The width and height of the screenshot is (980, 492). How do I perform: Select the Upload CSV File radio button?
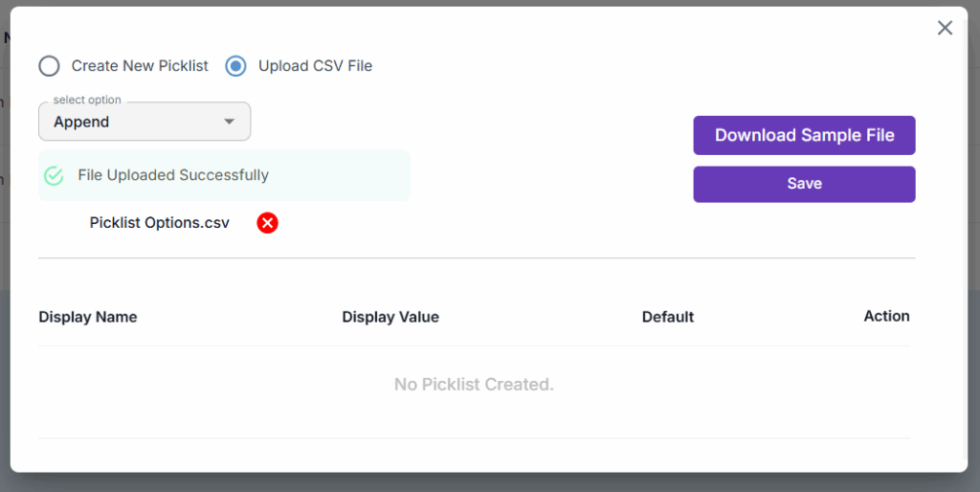pos(235,66)
